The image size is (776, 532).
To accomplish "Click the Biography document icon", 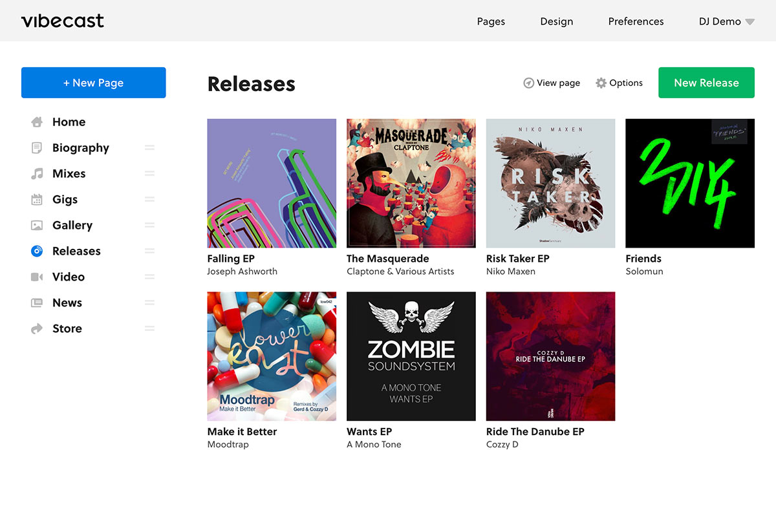I will pyautogui.click(x=37, y=148).
